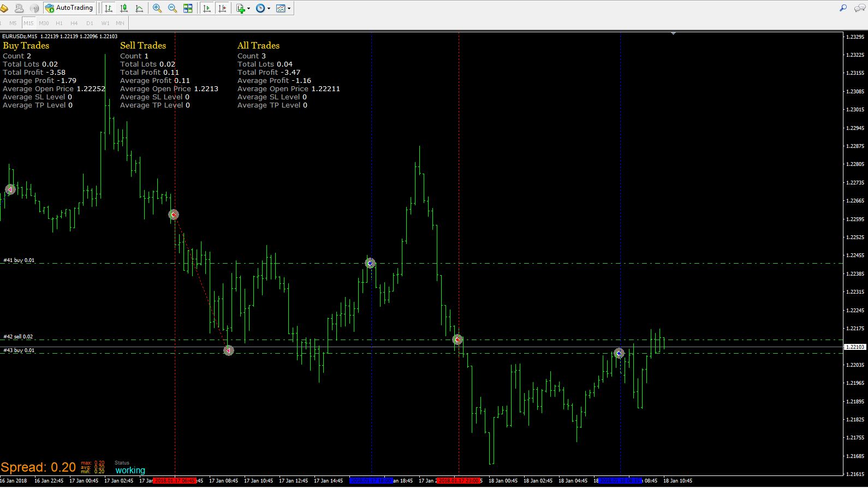Click the yellow tag icon in toolbar
This screenshot has height=488, width=868.
click(4, 8)
